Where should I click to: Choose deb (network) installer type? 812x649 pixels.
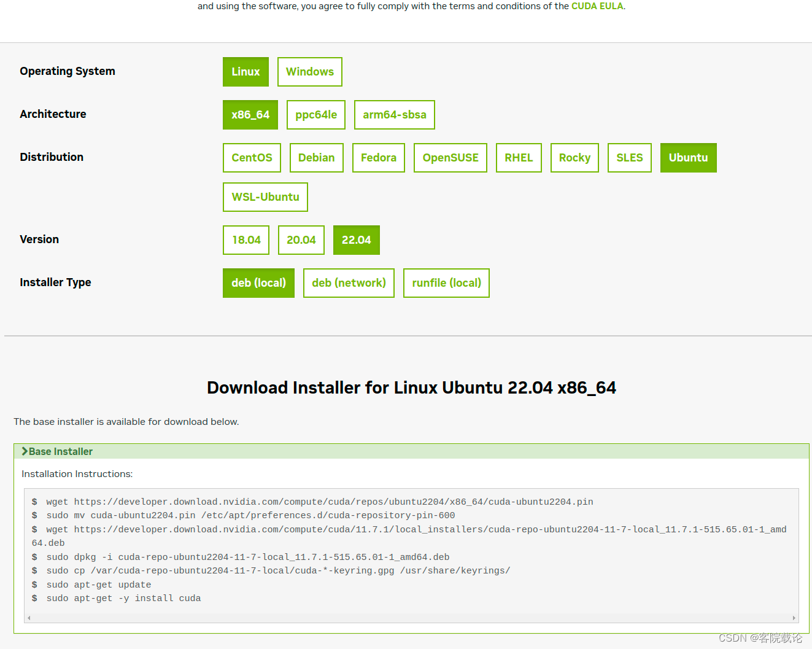coord(349,283)
